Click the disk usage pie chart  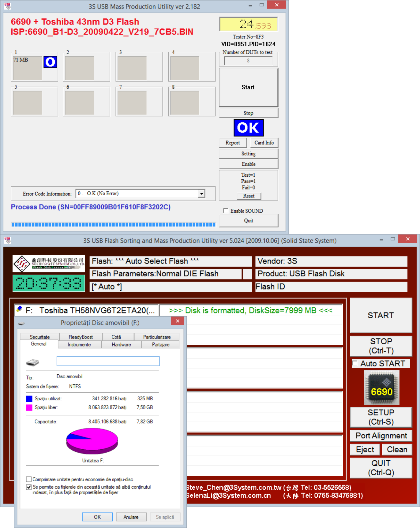[x=92, y=441]
